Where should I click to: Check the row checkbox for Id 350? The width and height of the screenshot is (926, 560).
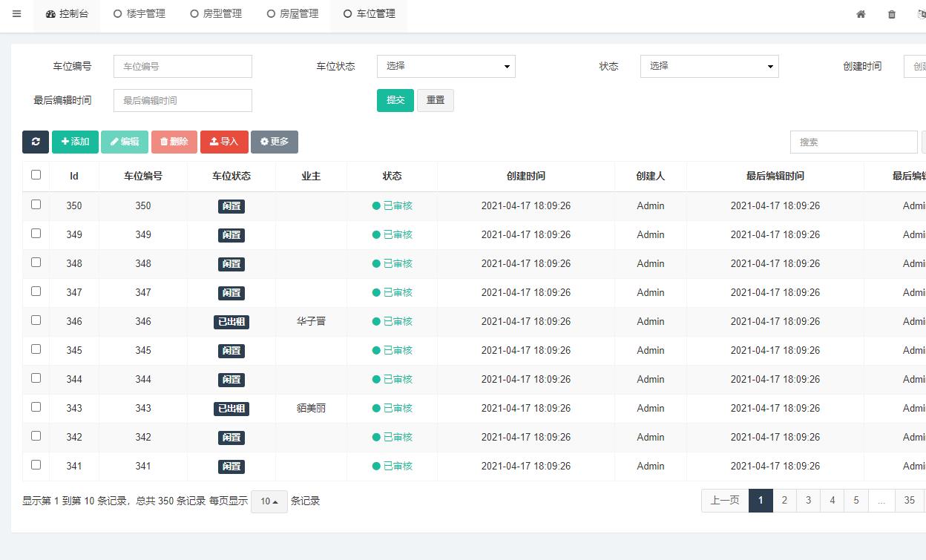(36, 205)
